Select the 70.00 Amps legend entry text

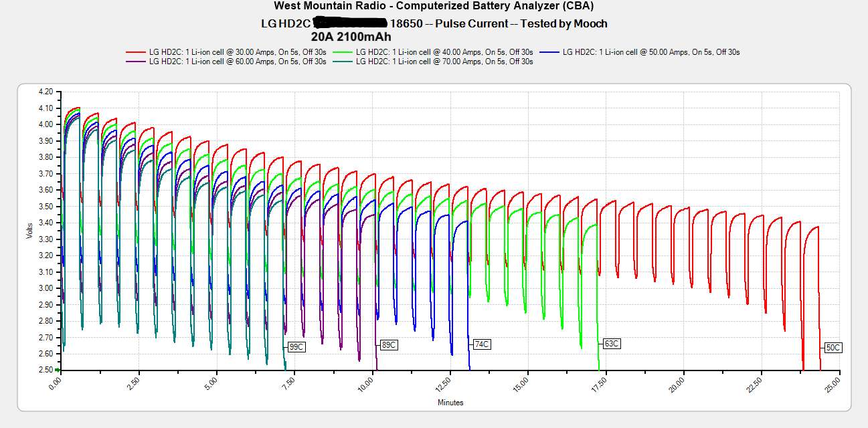[444, 62]
